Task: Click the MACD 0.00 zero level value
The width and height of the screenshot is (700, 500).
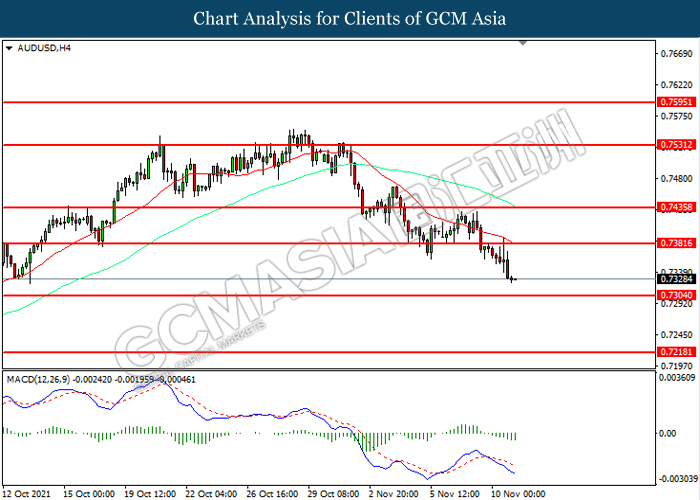Action: [x=667, y=433]
